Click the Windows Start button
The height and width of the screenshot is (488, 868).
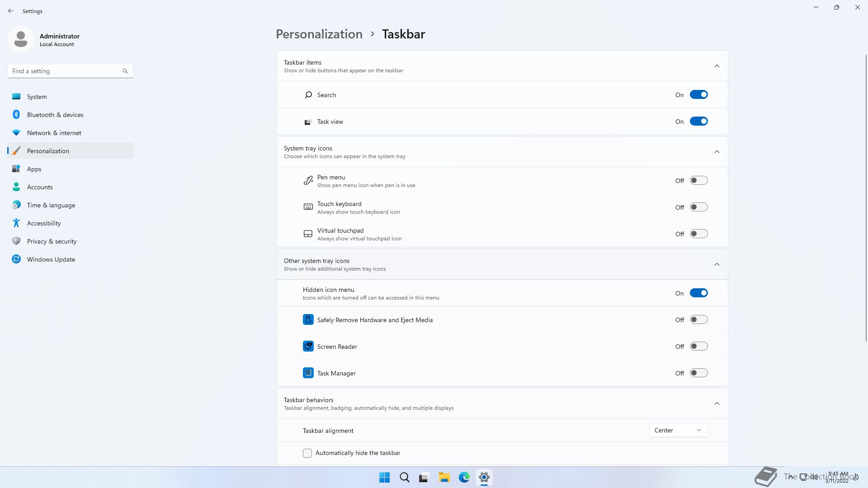[384, 477]
